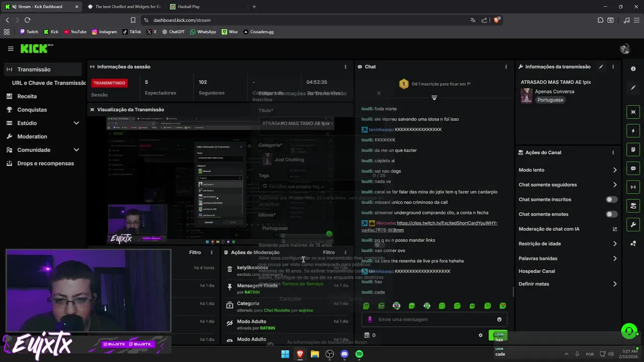The image size is (644, 362).
Task: Open chat settings gear icon
Action: click(480, 335)
